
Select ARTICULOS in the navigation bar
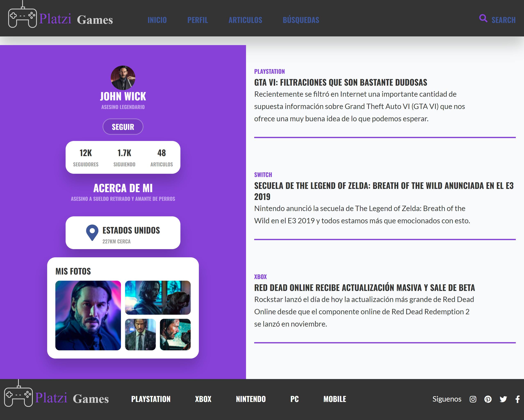(245, 20)
